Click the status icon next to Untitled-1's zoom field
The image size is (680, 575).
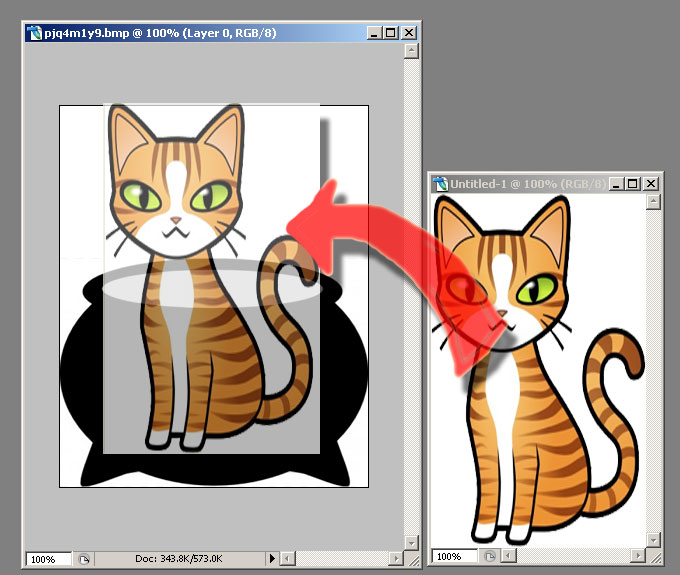coord(490,556)
